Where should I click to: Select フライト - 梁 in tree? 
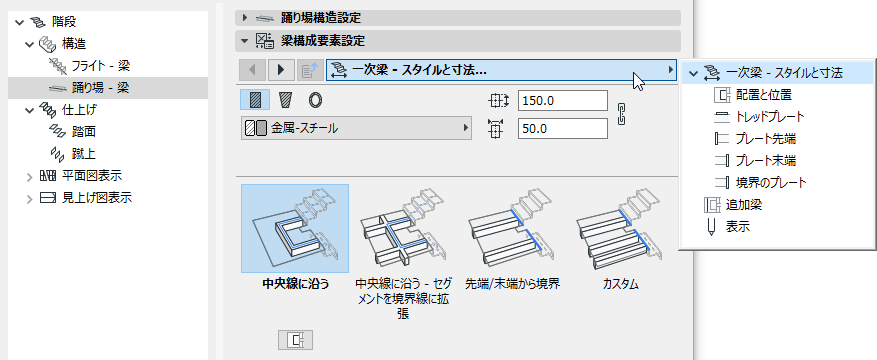(x=101, y=66)
